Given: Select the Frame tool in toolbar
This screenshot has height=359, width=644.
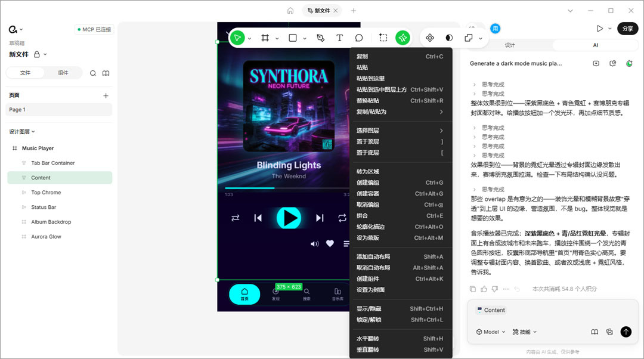Looking at the screenshot, I should (x=265, y=38).
